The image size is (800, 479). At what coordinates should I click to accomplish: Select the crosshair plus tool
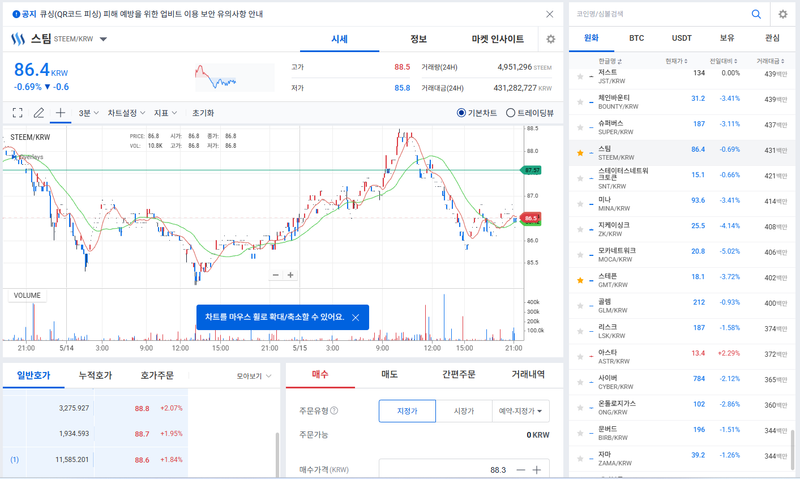click(60, 113)
